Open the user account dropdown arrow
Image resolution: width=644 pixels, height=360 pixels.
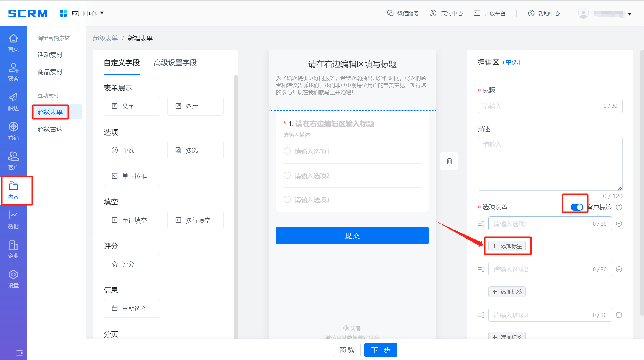pos(630,14)
